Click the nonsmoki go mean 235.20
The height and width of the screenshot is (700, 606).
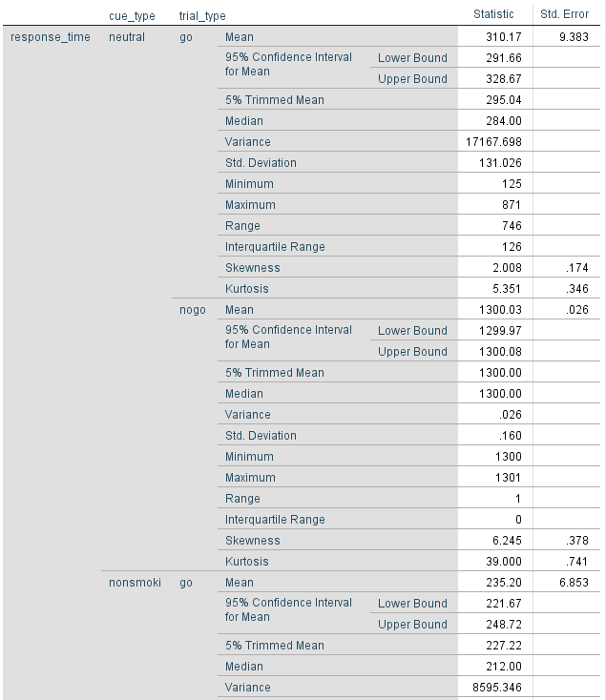tap(504, 583)
